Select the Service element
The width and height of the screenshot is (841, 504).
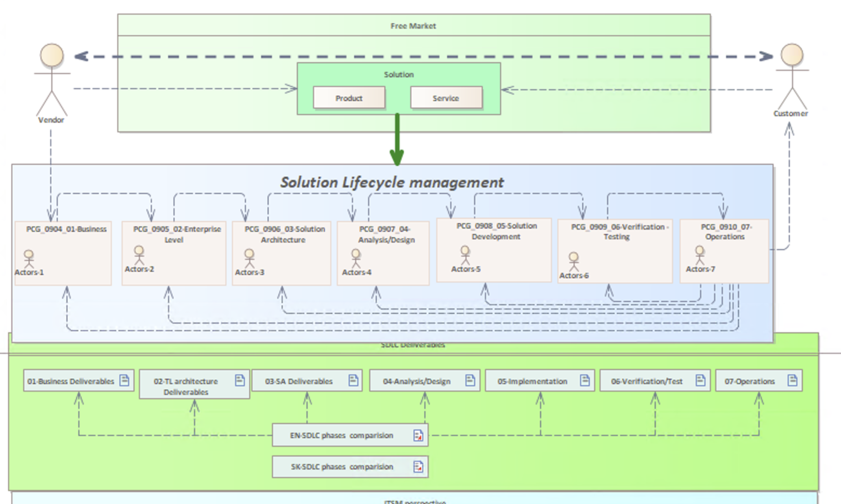(446, 98)
